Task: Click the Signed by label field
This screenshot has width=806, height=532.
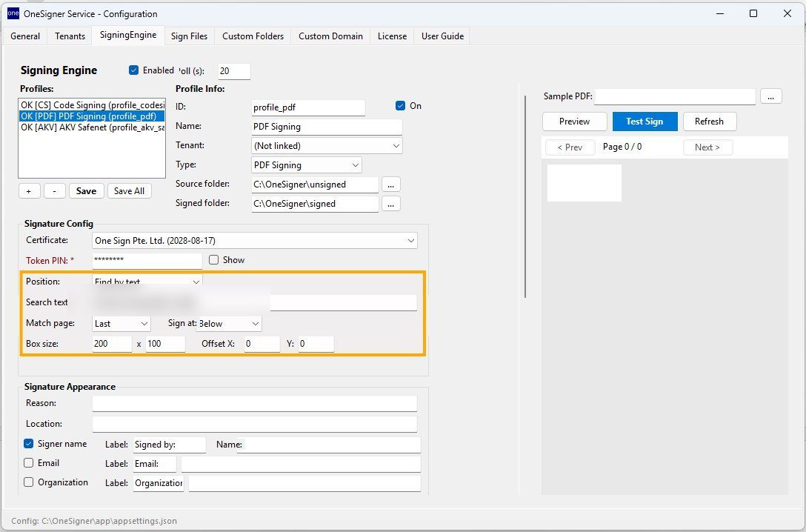Action: tap(169, 445)
